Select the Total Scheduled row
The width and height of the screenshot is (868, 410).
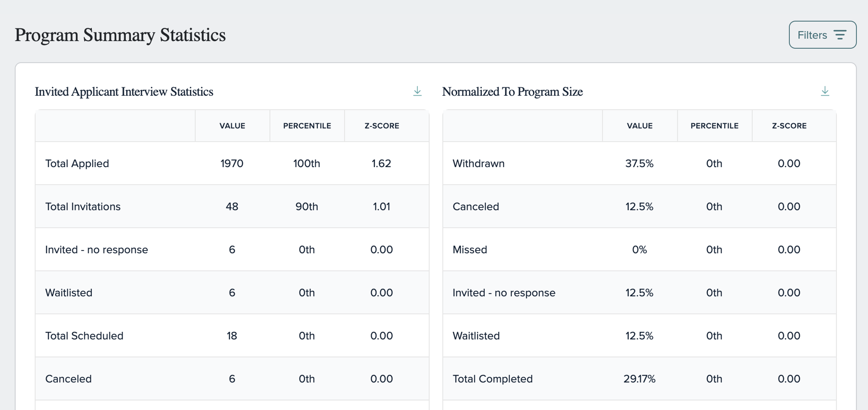(232, 335)
